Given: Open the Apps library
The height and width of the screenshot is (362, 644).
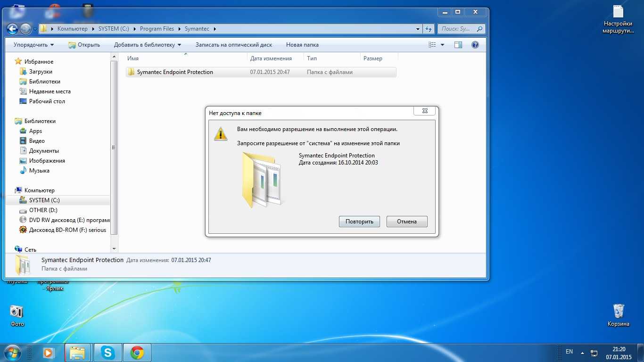Looking at the screenshot, I should [x=31, y=131].
